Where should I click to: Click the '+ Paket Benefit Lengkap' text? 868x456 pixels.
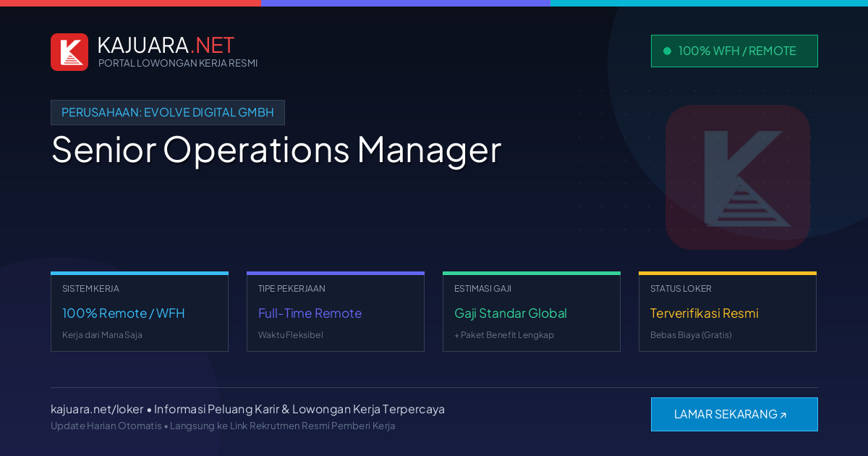point(504,335)
